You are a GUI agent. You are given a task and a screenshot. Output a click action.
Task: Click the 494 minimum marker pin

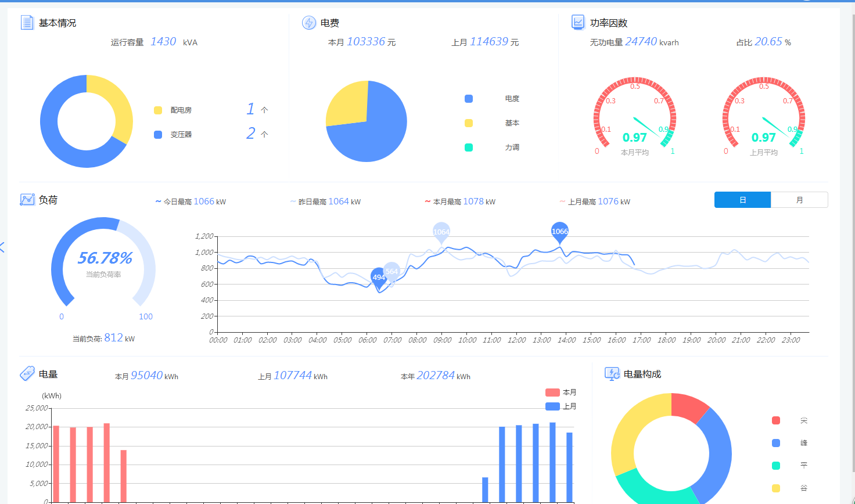tap(379, 277)
